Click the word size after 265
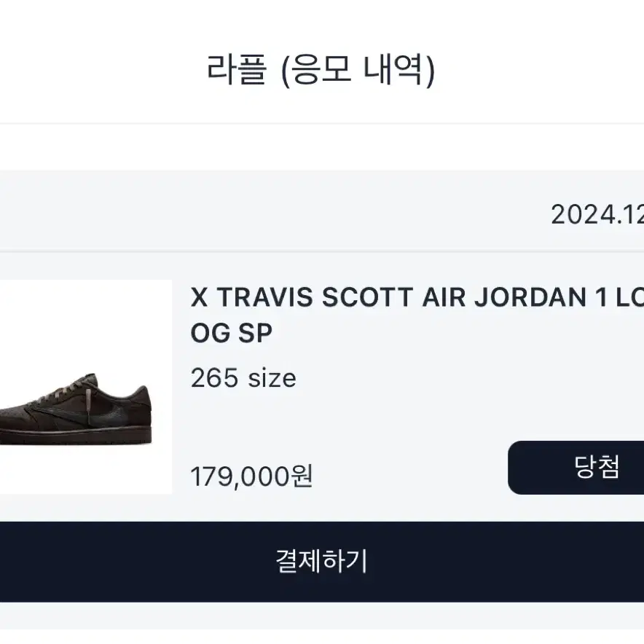The width and height of the screenshot is (644, 644). (x=272, y=378)
